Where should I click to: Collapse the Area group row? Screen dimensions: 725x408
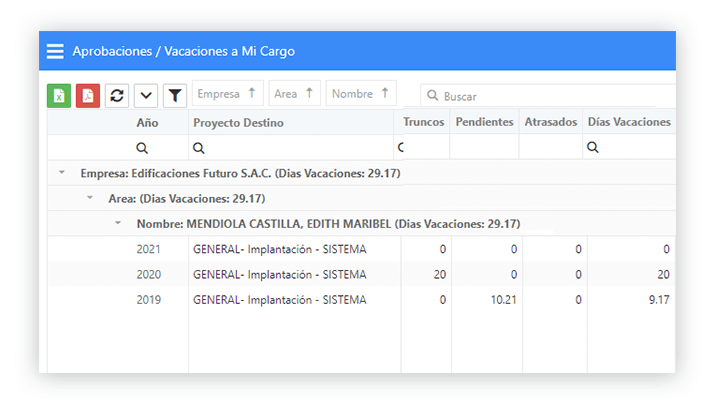[x=90, y=198]
